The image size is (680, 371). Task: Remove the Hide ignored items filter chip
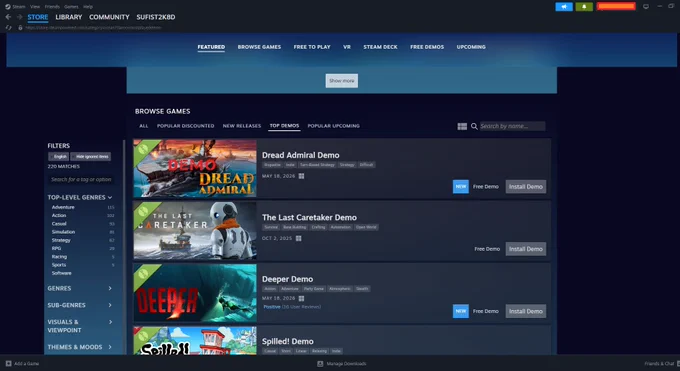(x=91, y=157)
